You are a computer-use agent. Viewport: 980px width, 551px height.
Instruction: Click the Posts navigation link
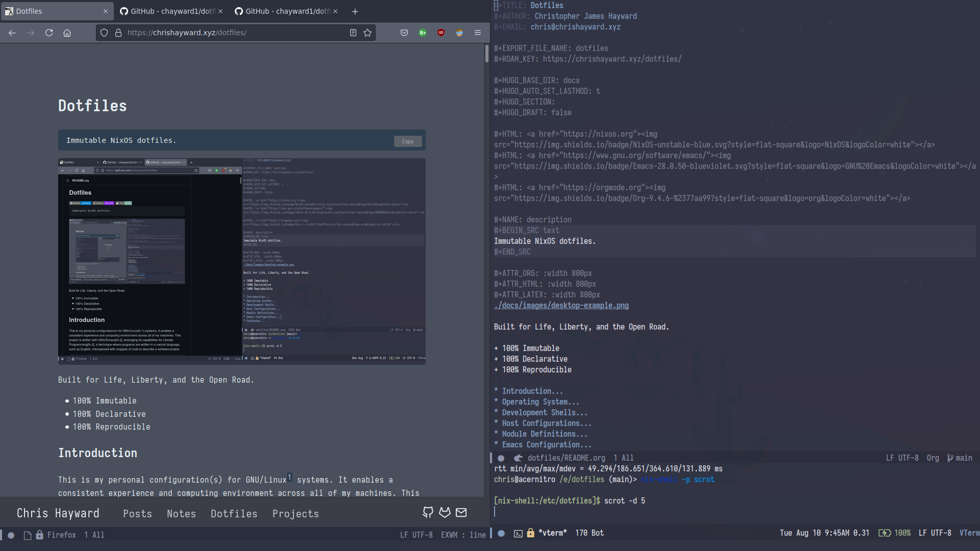point(137,513)
